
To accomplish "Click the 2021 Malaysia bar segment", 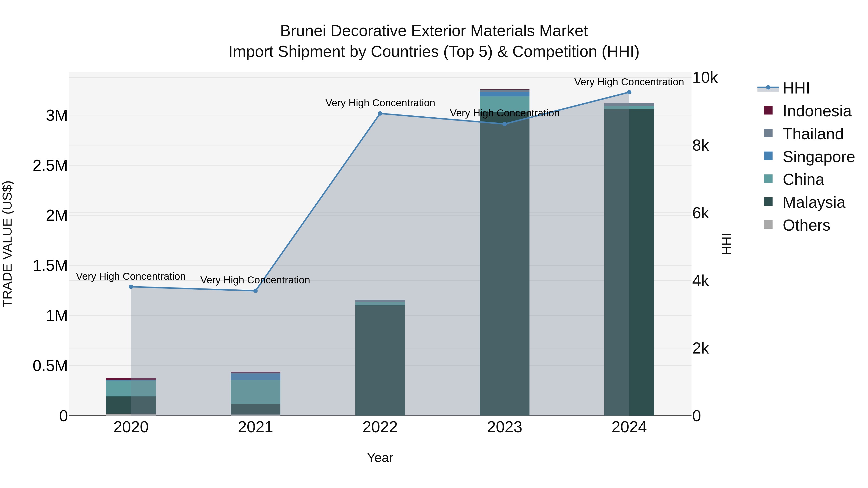I will click(x=255, y=409).
